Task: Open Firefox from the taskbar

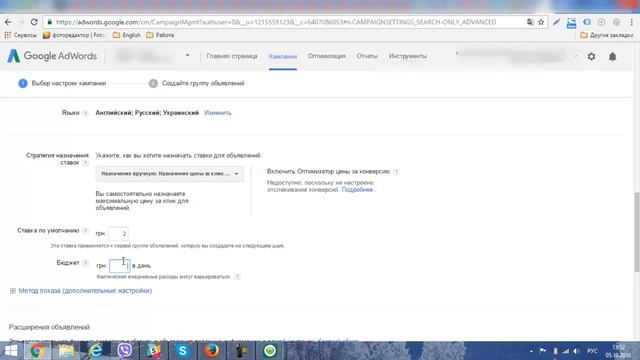Action: click(x=212, y=351)
